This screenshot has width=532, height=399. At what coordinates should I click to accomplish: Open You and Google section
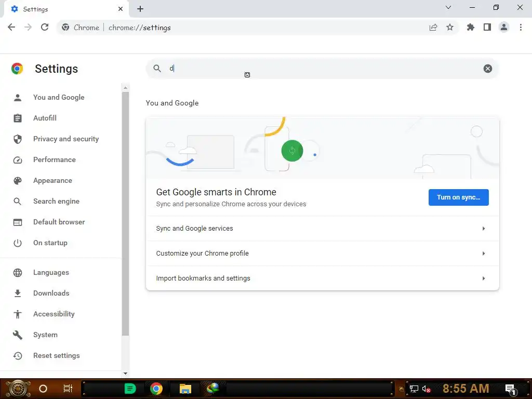click(x=59, y=97)
